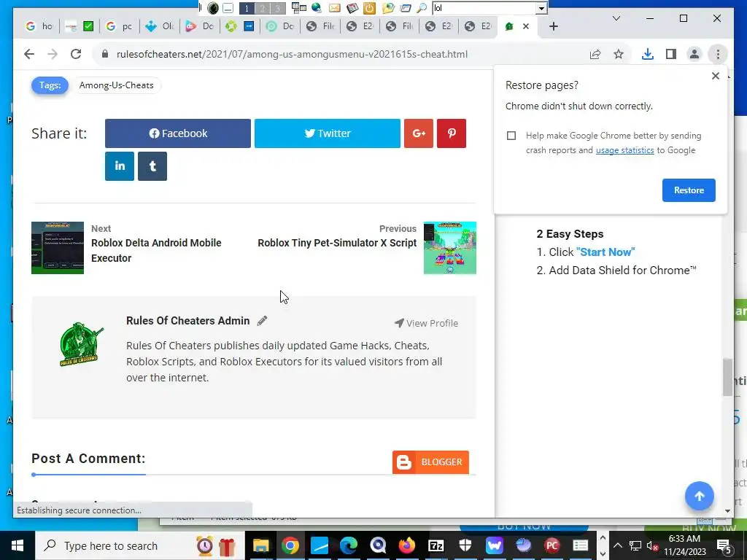Click the magnifier icon in top toolbar
The height and width of the screenshot is (560, 747).
pyautogui.click(x=421, y=8)
